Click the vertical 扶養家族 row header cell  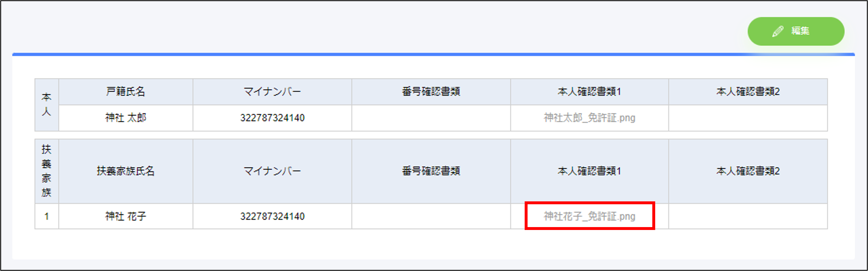46,171
